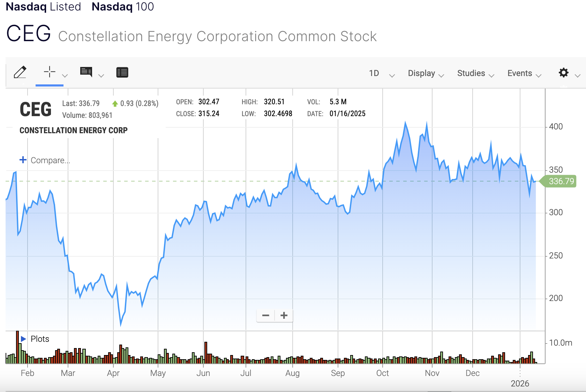Viewport: 586px width, 392px height.
Task: Activate the crosshair tool
Action: (x=50, y=72)
